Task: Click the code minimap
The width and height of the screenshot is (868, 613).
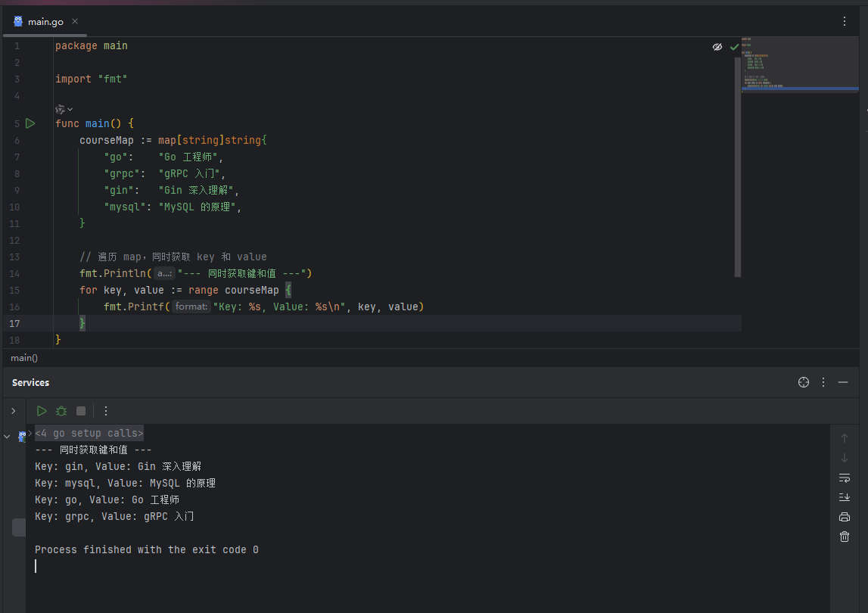Action: point(800,64)
